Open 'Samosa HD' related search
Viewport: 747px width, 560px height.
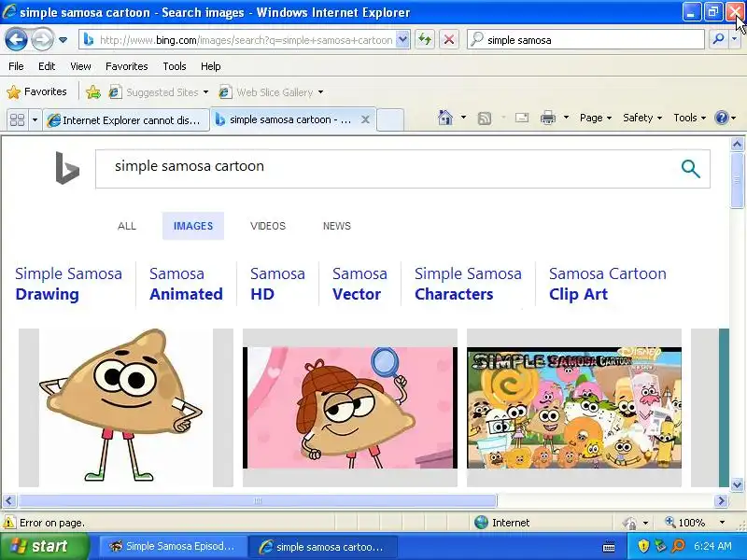[x=277, y=284]
